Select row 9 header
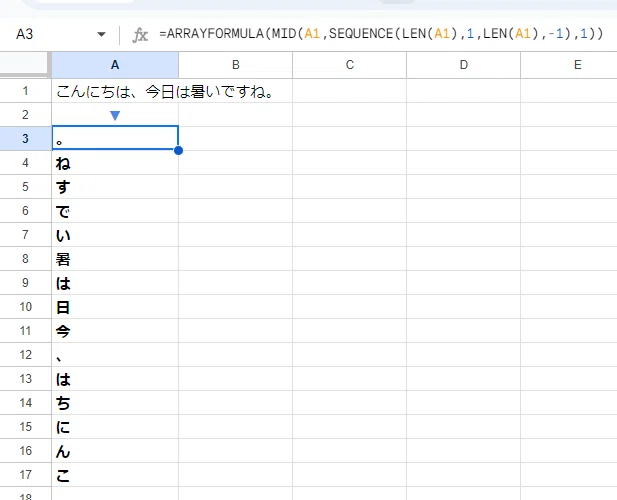 [26, 282]
